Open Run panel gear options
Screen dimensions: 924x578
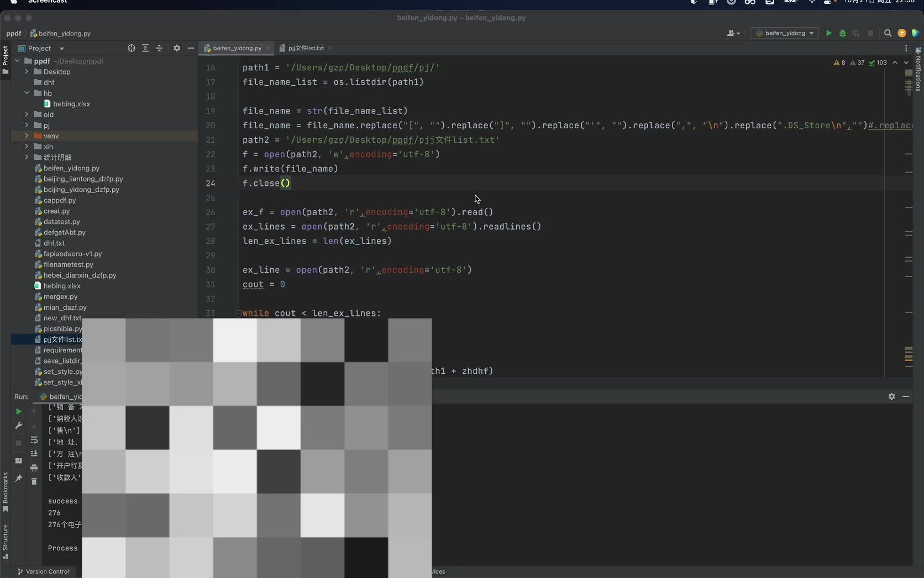[x=891, y=397]
